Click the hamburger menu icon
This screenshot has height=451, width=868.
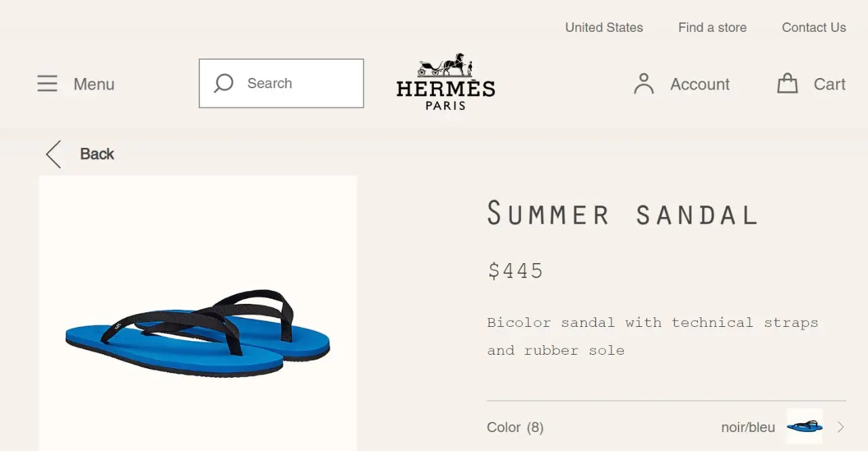47,83
